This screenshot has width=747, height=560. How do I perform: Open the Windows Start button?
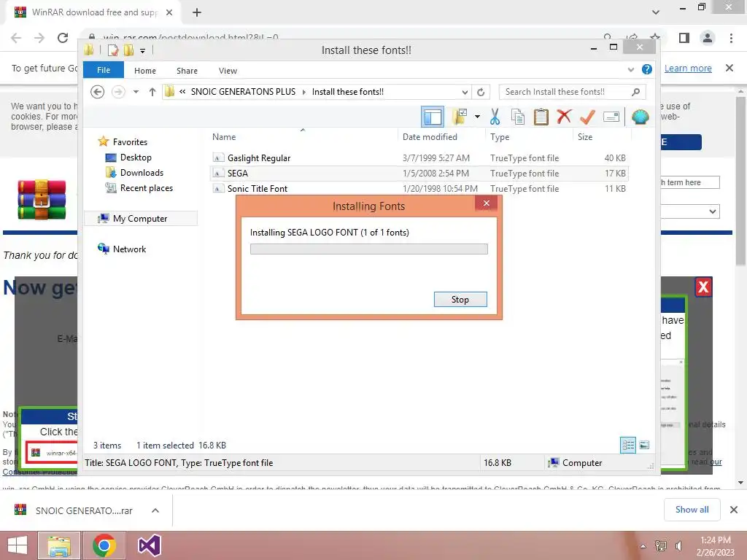coord(18,545)
